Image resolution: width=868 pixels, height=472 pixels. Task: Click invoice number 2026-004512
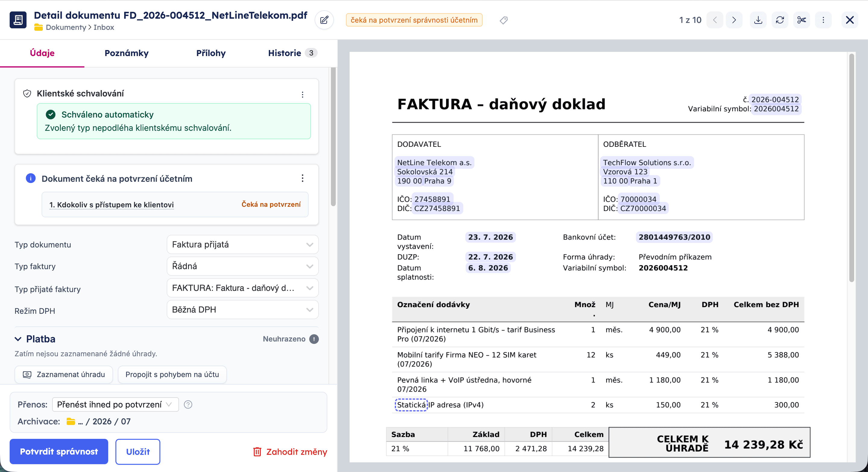tap(775, 99)
